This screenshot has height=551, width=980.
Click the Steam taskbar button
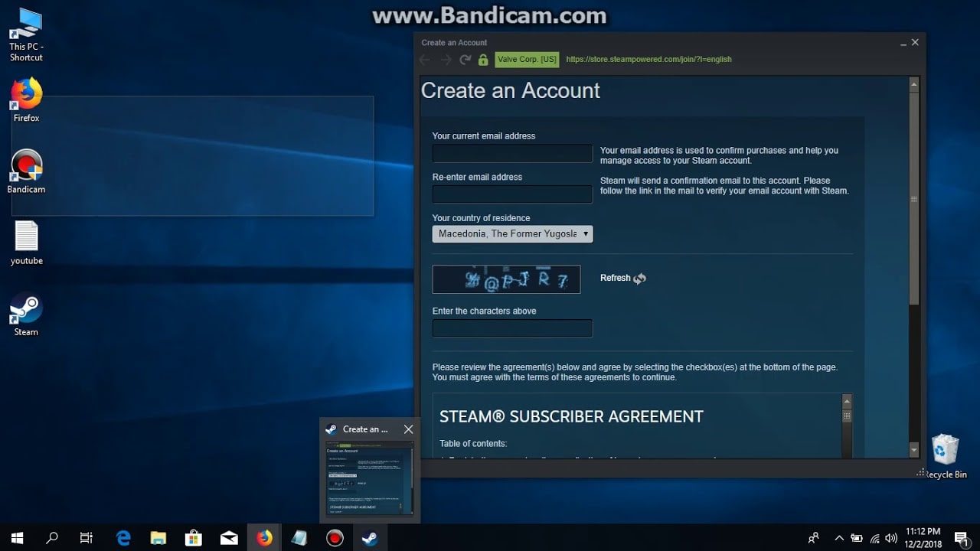tap(370, 538)
